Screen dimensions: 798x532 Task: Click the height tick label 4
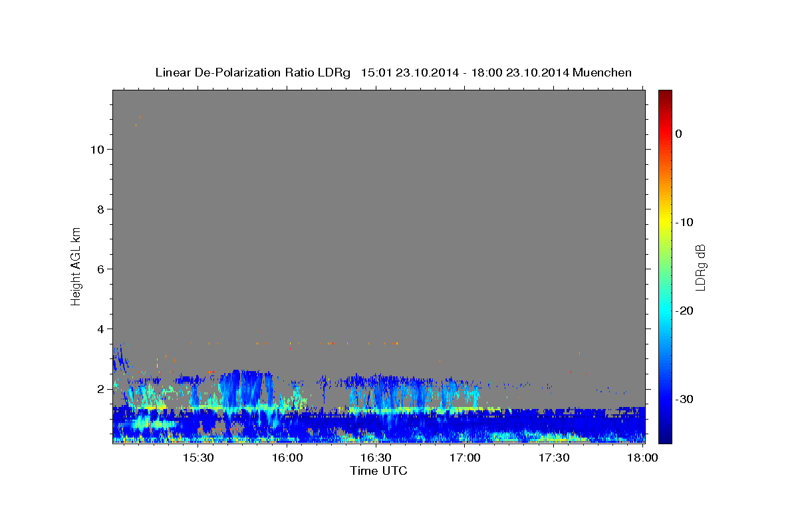100,329
